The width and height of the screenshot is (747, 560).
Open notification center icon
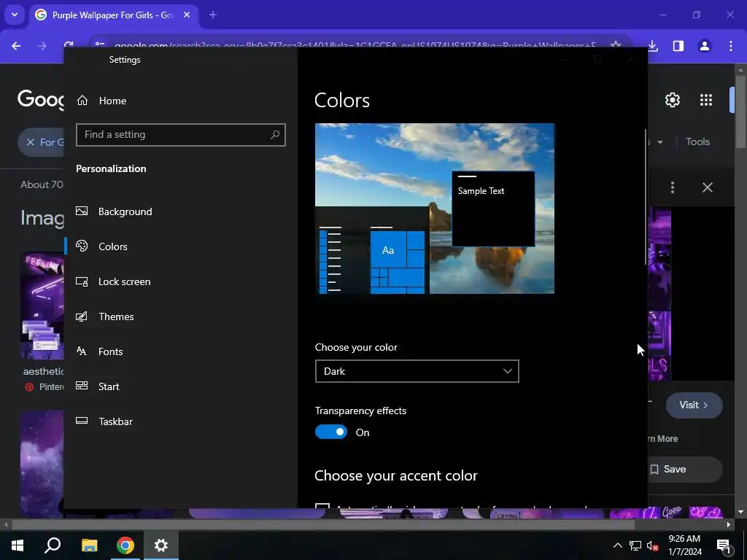(x=723, y=545)
